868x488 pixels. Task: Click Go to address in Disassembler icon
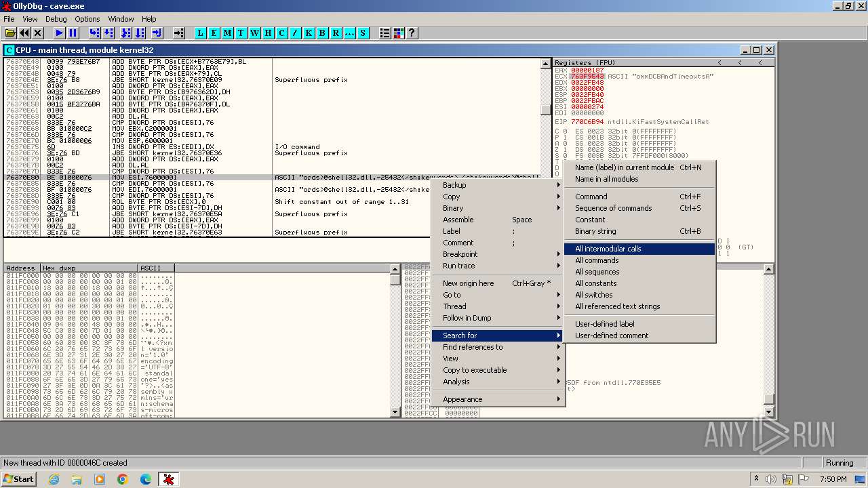(179, 33)
